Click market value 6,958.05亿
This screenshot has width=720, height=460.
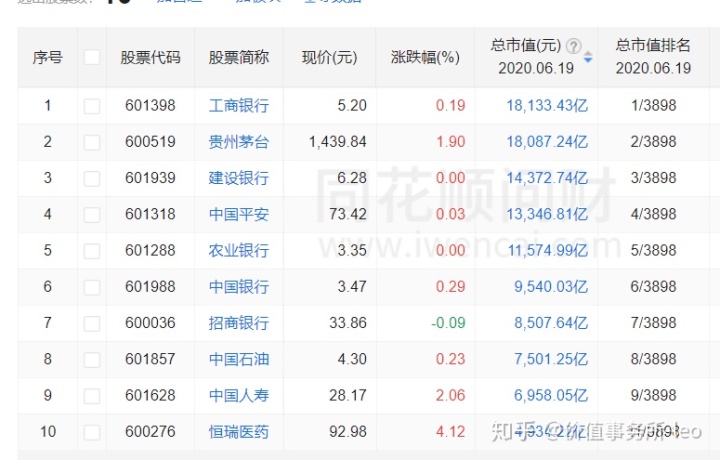point(551,396)
